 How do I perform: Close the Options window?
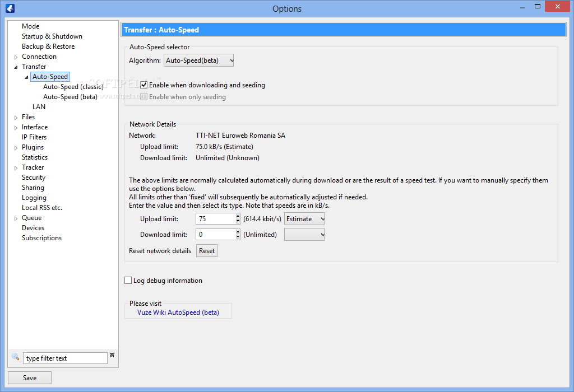pyautogui.click(x=558, y=6)
